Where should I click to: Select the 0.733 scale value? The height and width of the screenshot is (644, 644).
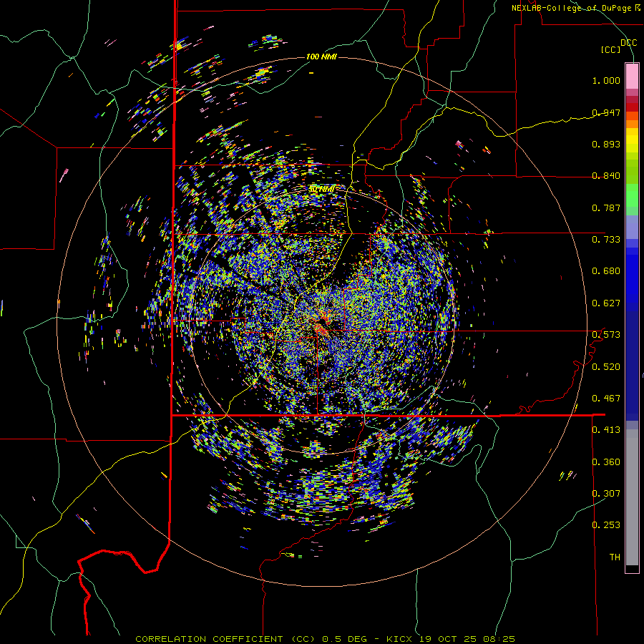coord(606,240)
